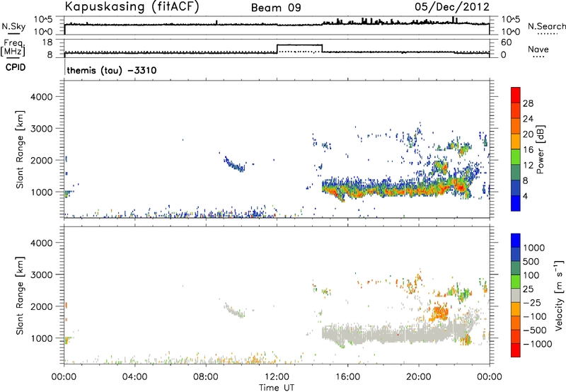Click the Time UT axis label
Image resolution: width=566 pixels, height=392 pixels.
(x=277, y=388)
